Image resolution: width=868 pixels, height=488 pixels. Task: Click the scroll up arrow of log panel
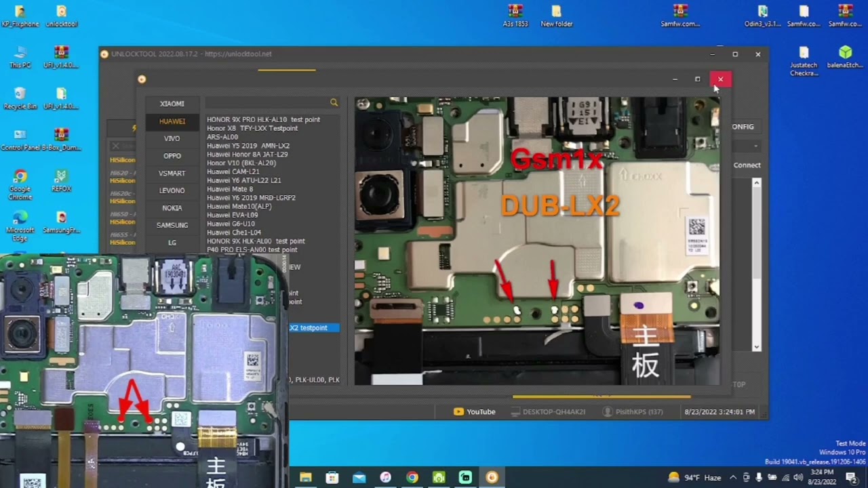pyautogui.click(x=757, y=182)
